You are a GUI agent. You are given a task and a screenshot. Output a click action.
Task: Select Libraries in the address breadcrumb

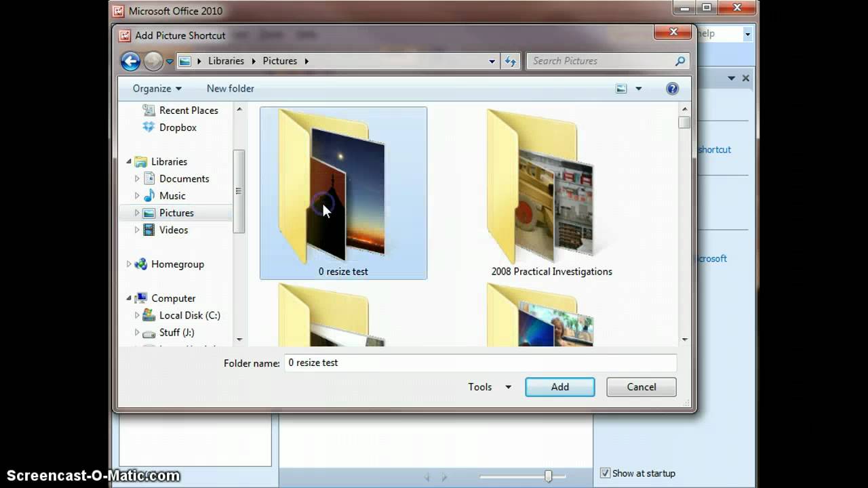coord(226,61)
